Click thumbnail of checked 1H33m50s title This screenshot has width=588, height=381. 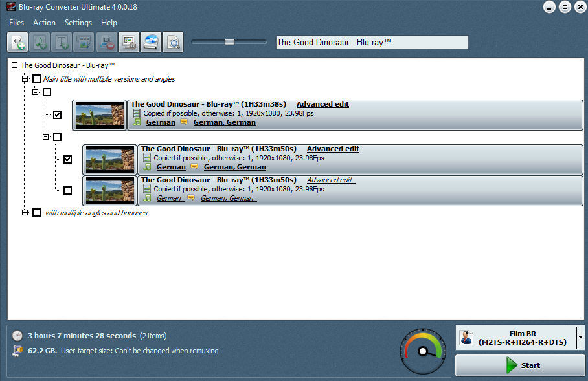110,160
